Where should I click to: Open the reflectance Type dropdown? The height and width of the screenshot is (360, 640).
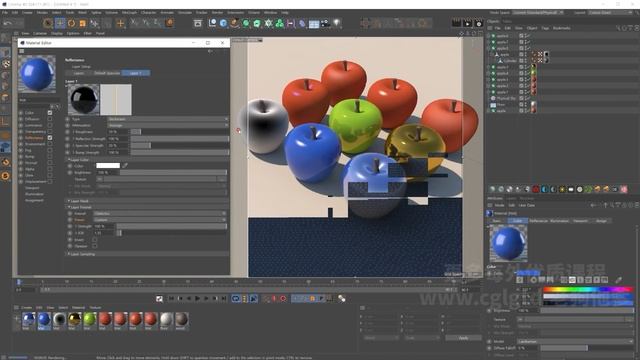[x=167, y=119]
